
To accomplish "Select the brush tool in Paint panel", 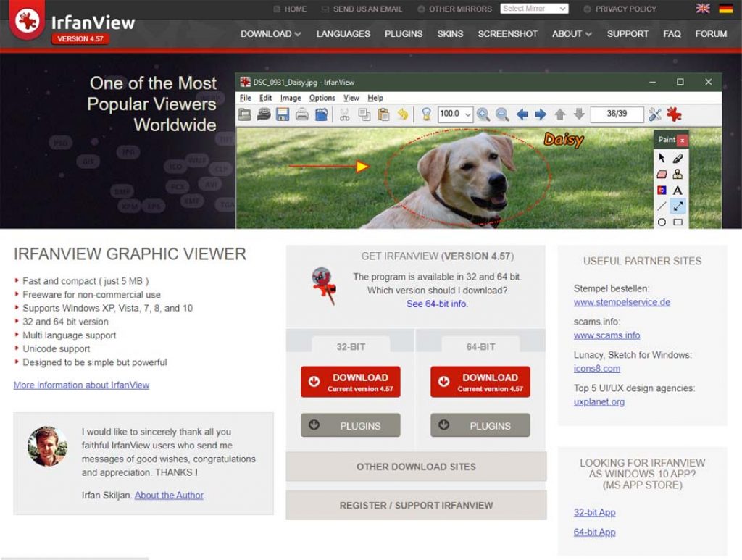I will pos(678,158).
